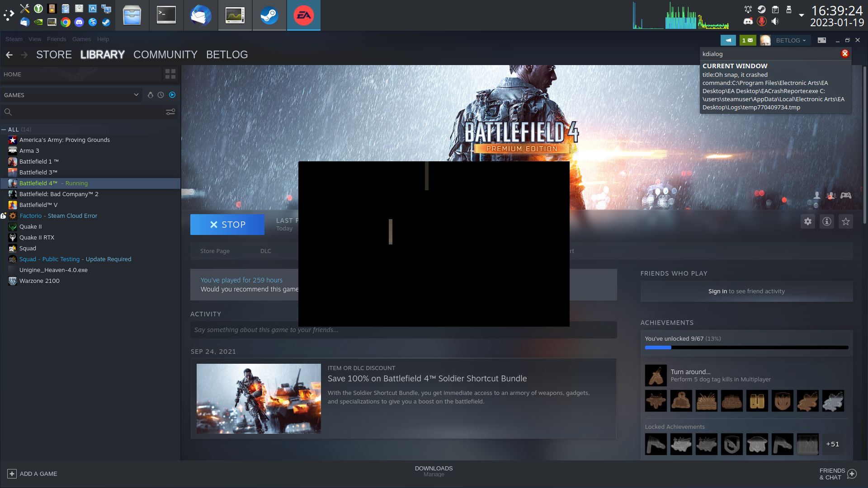
Task: Open the Discord system tray icon
Action: [748, 21]
